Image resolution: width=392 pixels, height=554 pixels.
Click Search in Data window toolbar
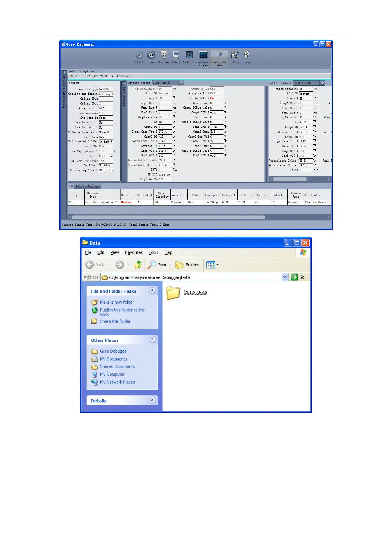pyautogui.click(x=159, y=264)
